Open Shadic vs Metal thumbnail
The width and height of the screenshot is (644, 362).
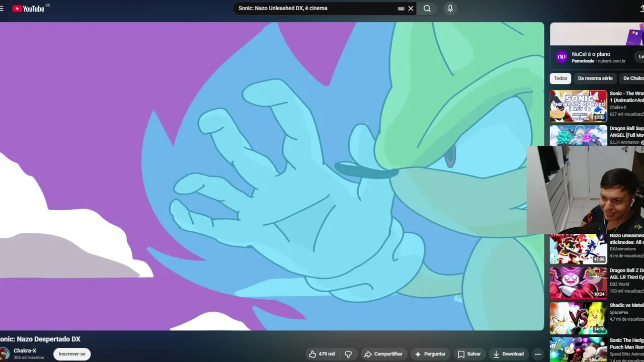(579, 318)
